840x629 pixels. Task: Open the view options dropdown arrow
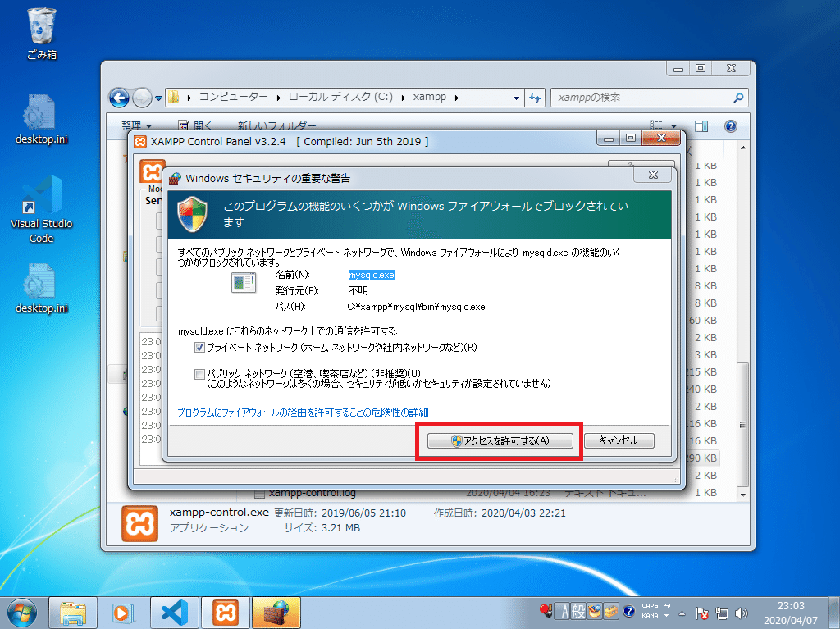(x=673, y=126)
